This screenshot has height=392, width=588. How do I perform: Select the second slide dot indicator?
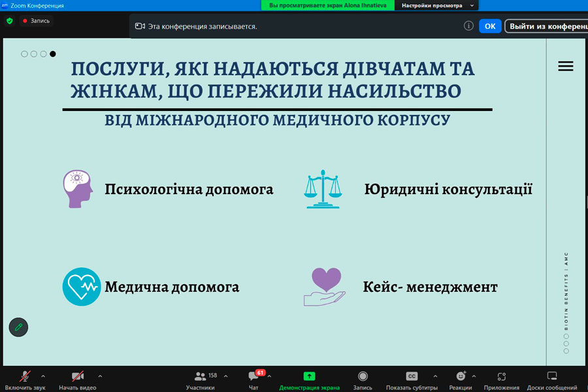point(34,54)
